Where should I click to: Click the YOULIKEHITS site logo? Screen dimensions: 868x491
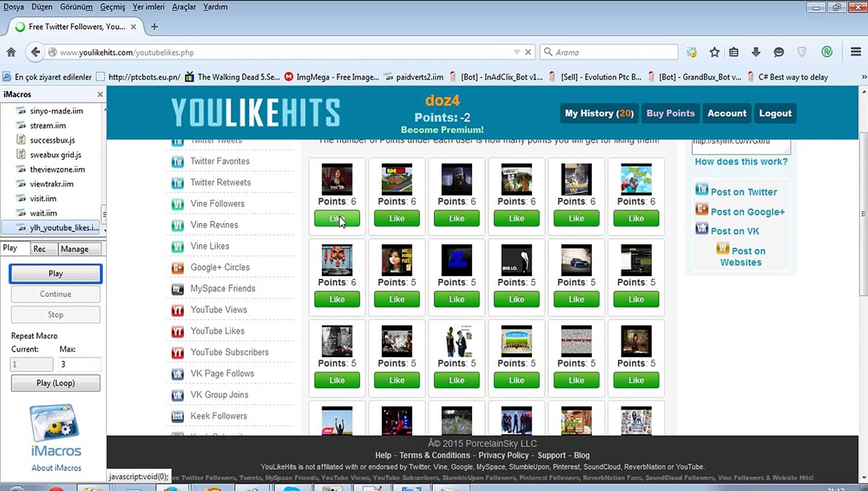tap(256, 112)
